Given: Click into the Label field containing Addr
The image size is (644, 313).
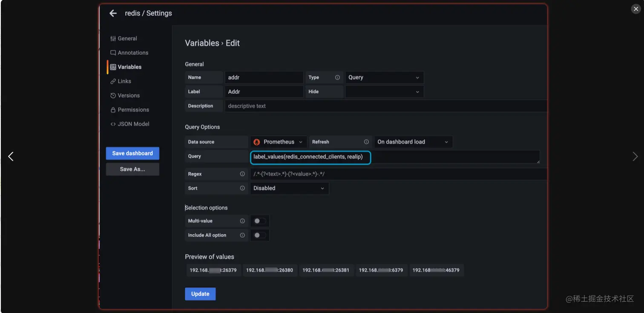Looking at the screenshot, I should [264, 92].
